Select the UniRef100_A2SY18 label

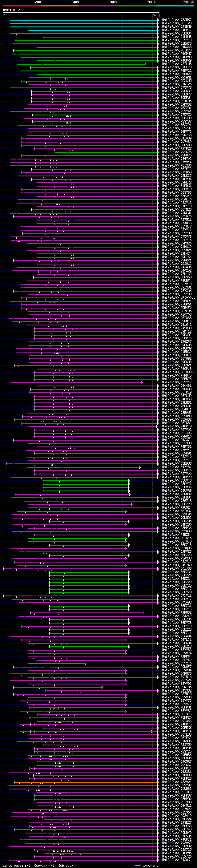(177, 40)
